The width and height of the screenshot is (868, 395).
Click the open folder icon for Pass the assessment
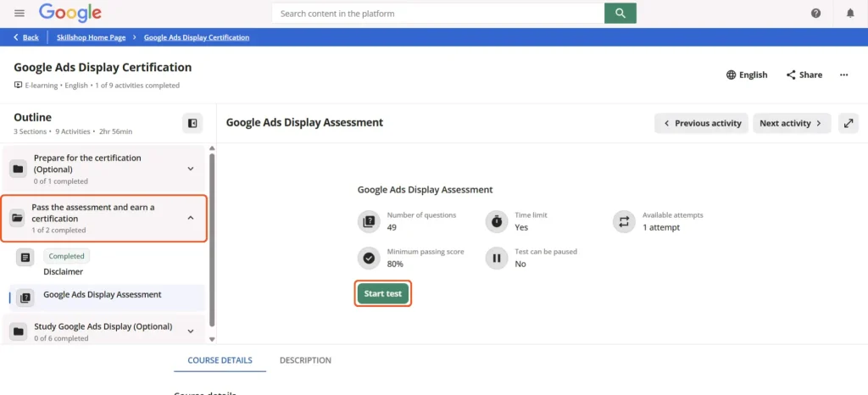(x=18, y=218)
